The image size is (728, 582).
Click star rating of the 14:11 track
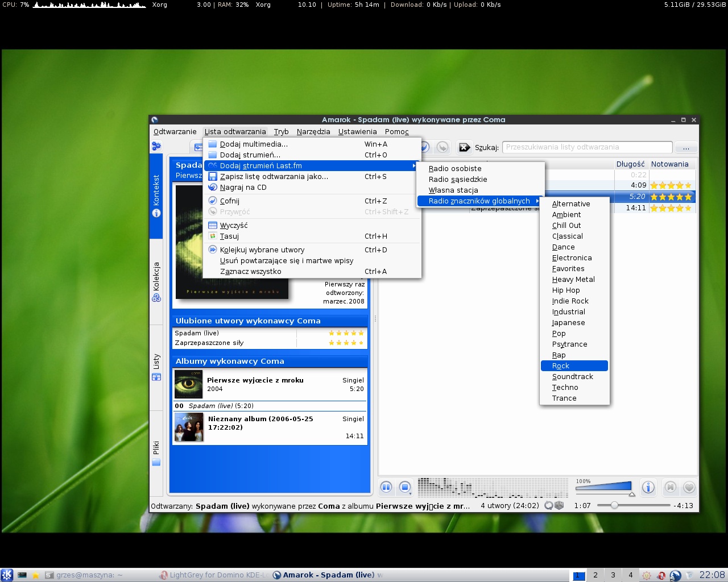coord(671,208)
